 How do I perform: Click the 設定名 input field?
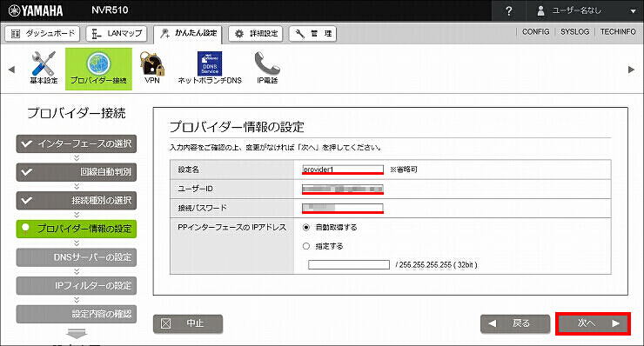[x=343, y=170]
